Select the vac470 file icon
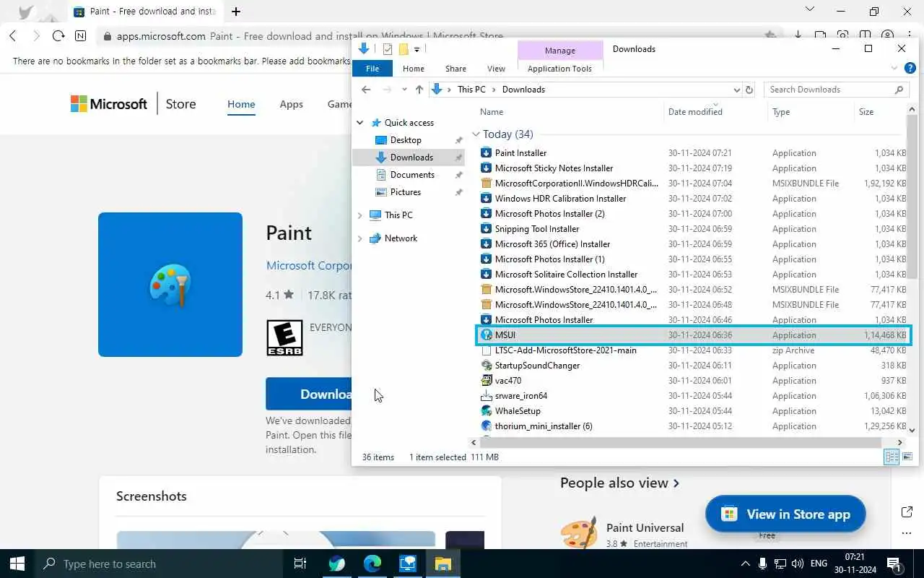924x578 pixels. pyautogui.click(x=487, y=381)
